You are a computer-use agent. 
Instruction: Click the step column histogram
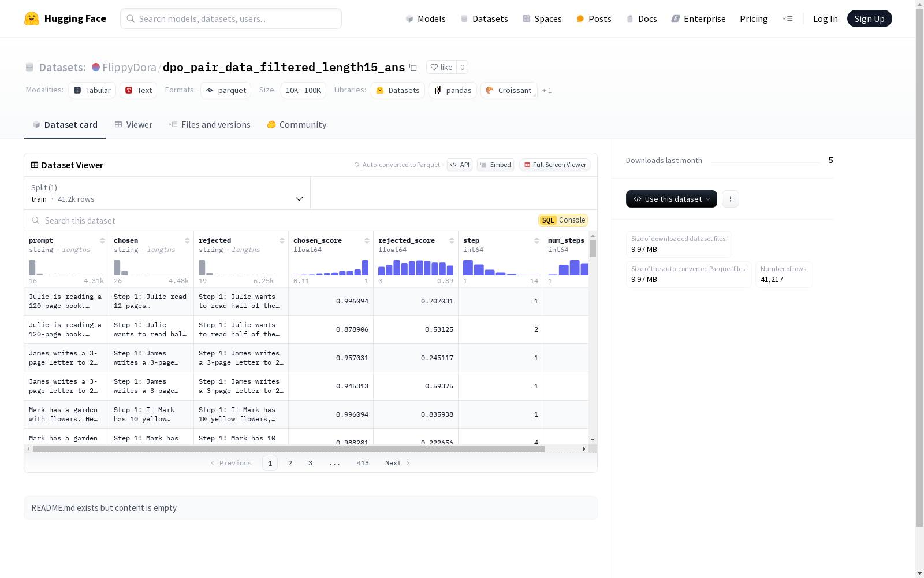pyautogui.click(x=501, y=267)
